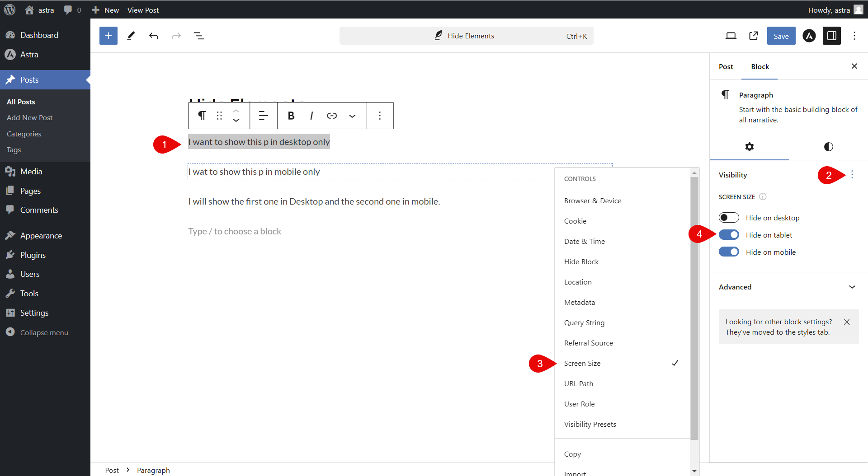The height and width of the screenshot is (476, 868).
Task: Insert a link using the link icon
Action: pyautogui.click(x=332, y=116)
